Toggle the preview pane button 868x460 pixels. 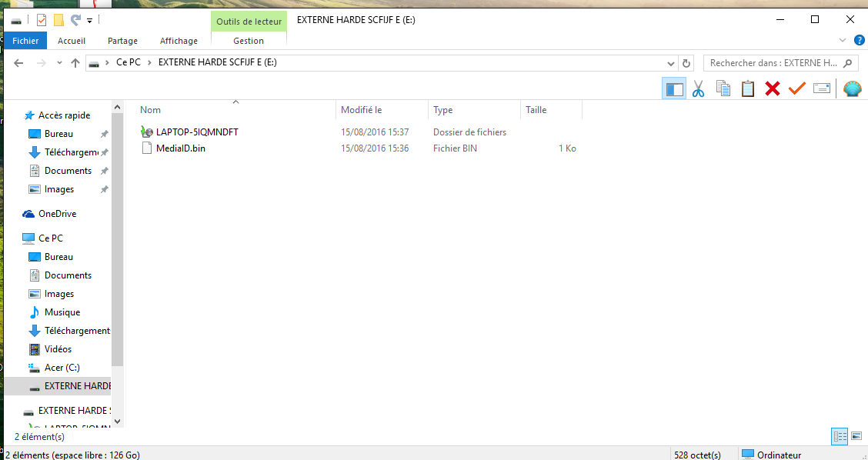point(674,88)
